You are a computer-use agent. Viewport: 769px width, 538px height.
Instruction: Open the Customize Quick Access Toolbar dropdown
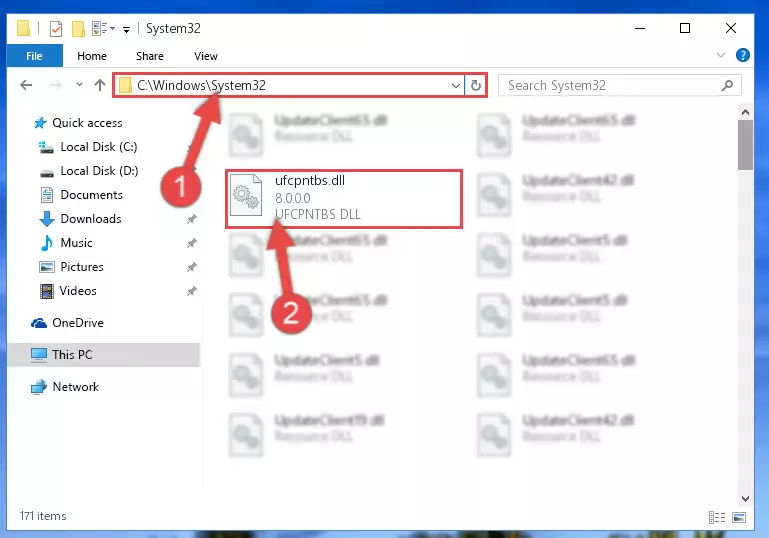pos(126,29)
